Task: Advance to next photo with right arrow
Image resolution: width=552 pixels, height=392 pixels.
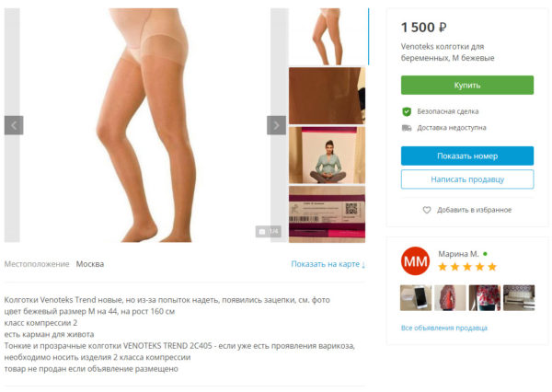Action: [276, 125]
